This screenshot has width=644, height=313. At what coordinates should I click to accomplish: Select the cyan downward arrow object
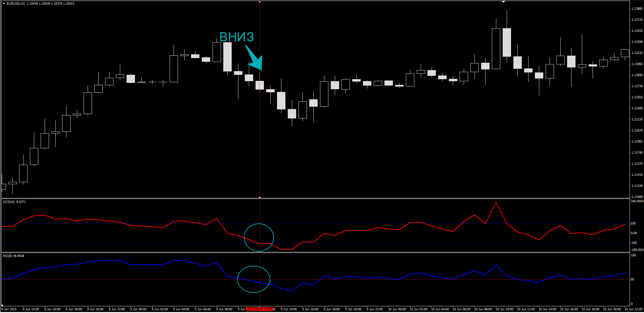pyautogui.click(x=255, y=59)
